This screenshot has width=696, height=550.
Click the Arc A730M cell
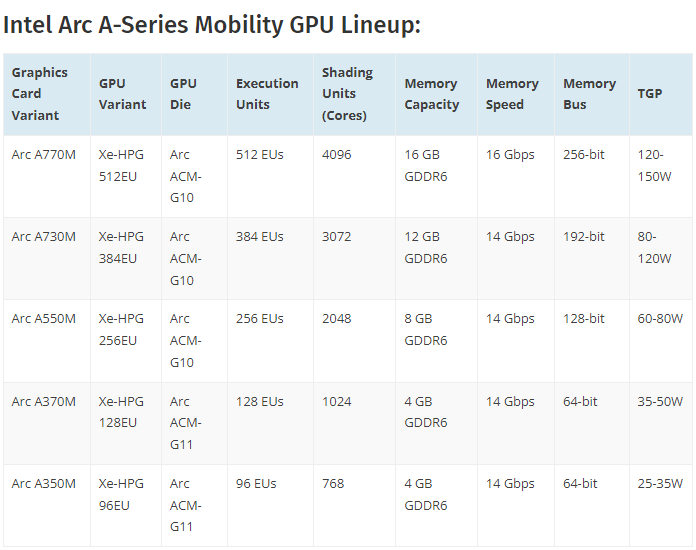(x=43, y=237)
